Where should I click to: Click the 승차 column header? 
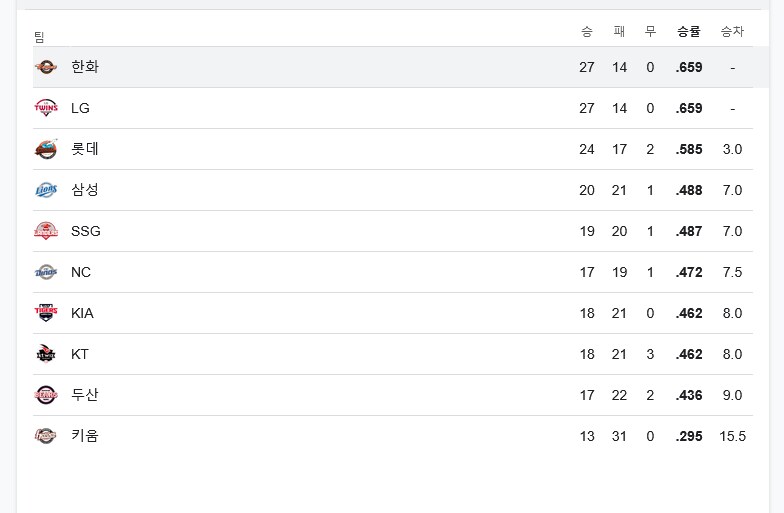[x=732, y=32]
